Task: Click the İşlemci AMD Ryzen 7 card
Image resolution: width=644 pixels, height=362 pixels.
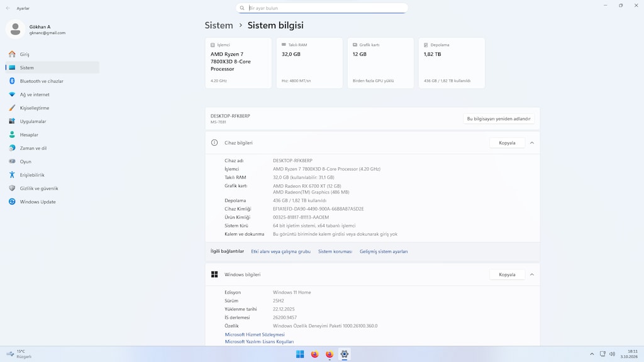Action: click(x=238, y=63)
